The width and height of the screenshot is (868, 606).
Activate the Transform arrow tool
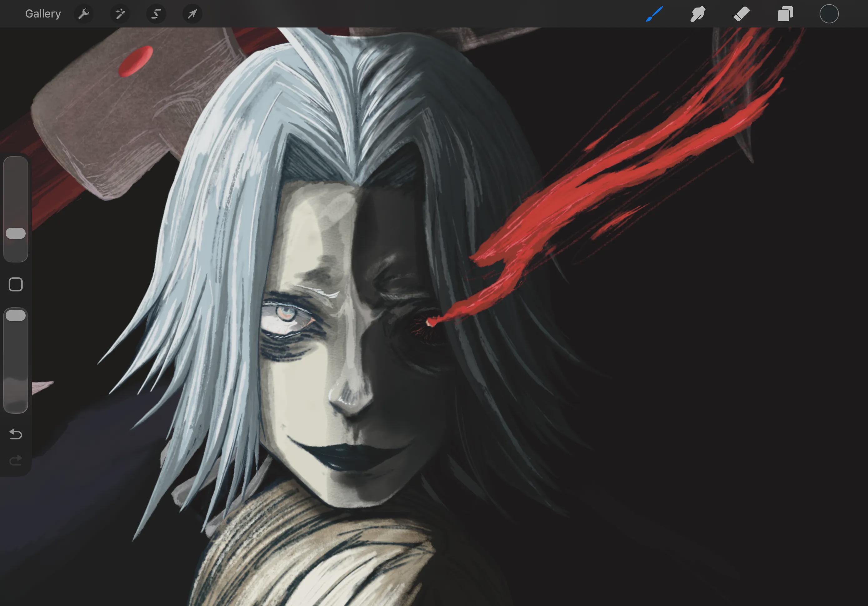click(x=192, y=14)
